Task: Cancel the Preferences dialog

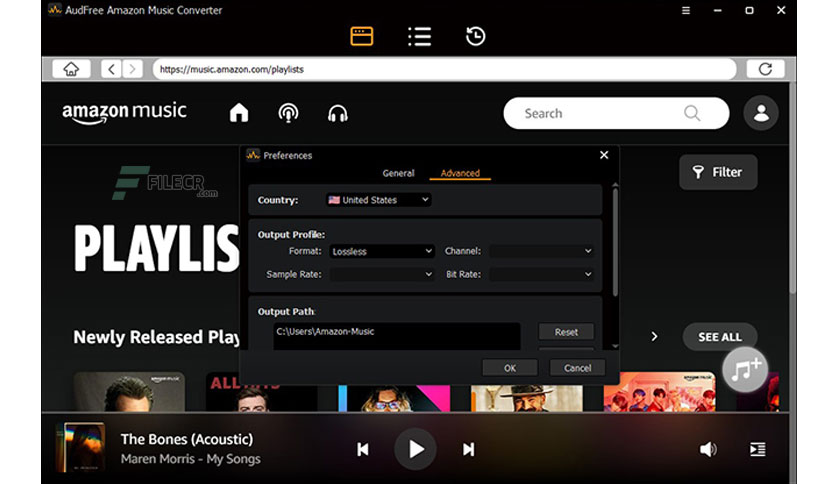Action: point(577,368)
